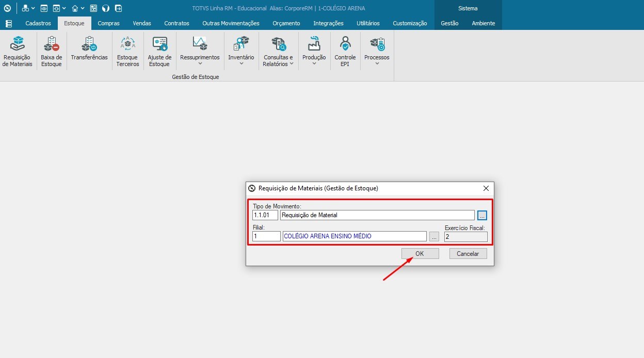This screenshot has height=358, width=644.
Task: Click the Exercício Fiscal input field
Action: point(464,236)
